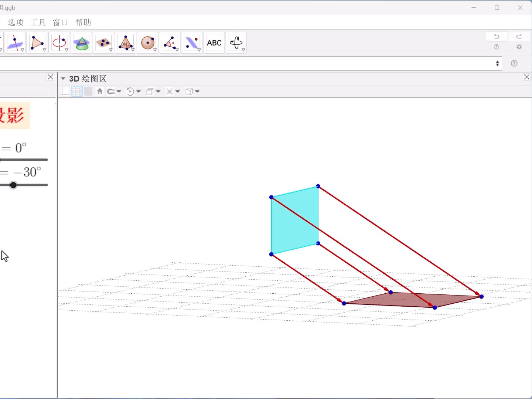532x399 pixels.
Task: Click the top-left vertex of cyan square
Action: [x=272, y=197]
